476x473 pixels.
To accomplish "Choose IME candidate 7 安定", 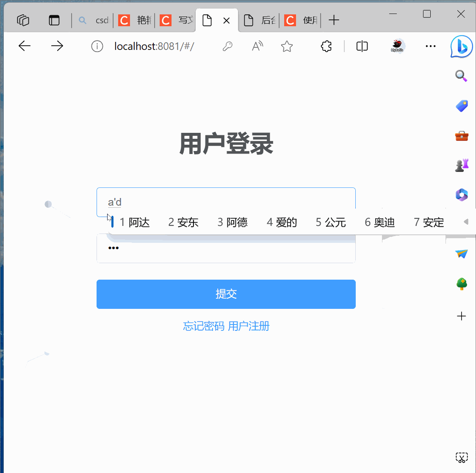I will [429, 222].
